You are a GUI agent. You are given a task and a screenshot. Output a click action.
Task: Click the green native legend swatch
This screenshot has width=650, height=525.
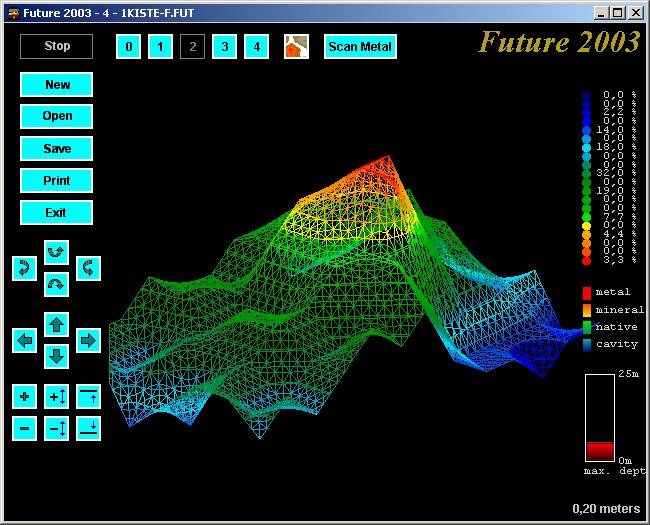587,327
